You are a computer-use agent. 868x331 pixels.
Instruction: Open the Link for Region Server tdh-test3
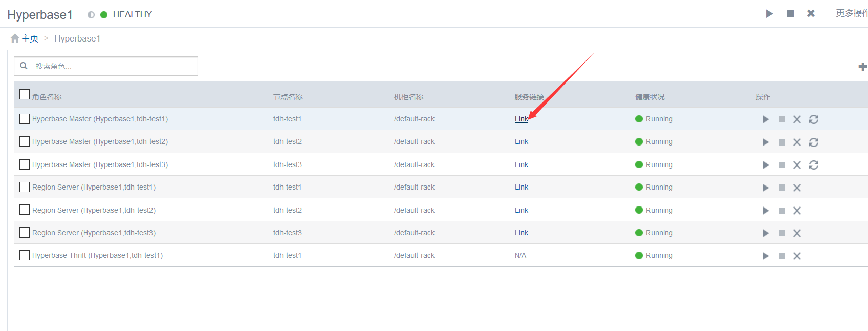coord(521,233)
